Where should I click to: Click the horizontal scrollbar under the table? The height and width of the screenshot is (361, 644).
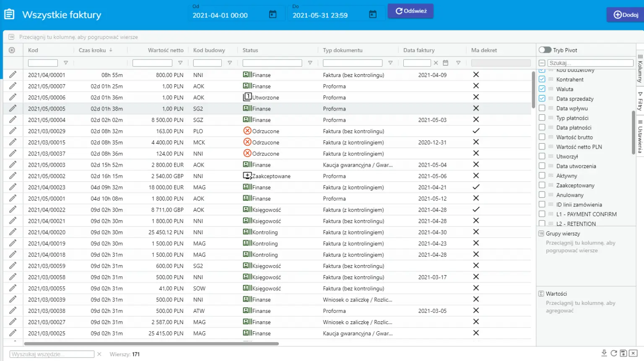[151, 344]
